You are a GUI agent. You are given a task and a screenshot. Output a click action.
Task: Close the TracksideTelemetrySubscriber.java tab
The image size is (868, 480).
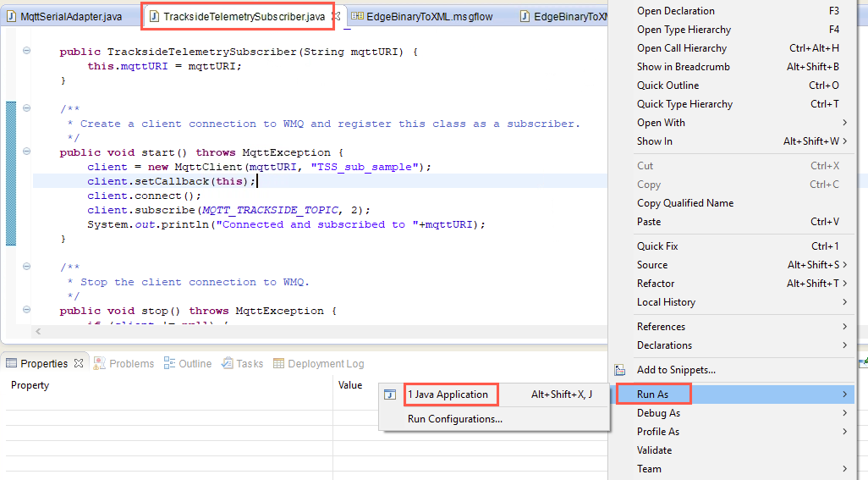click(x=336, y=16)
